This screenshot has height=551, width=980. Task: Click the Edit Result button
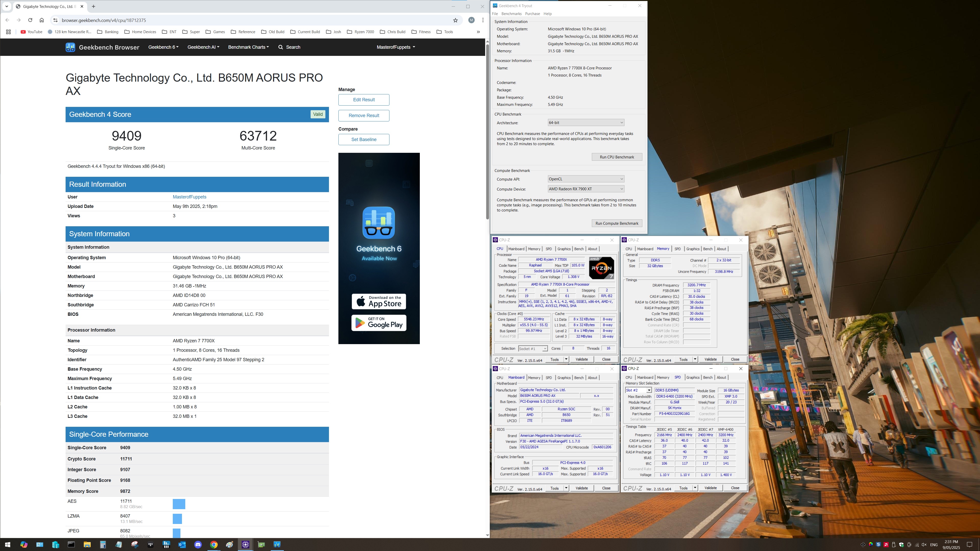[364, 100]
